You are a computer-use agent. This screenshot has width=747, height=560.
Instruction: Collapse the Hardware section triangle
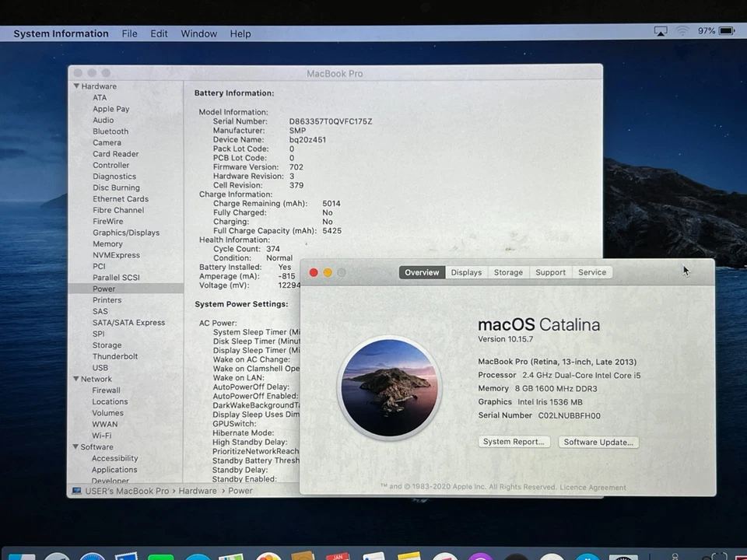pos(76,86)
